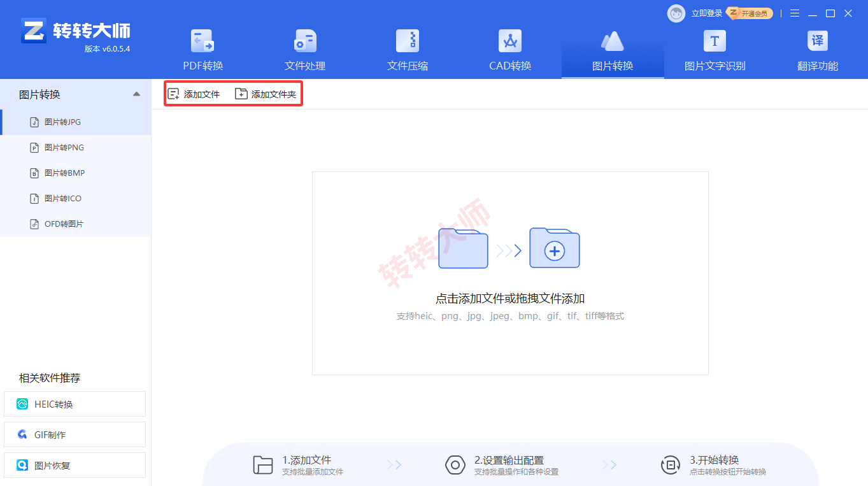Screen dimensions: 868x486
Task: Select OFD转图片 in the sidebar
Action: coord(76,224)
